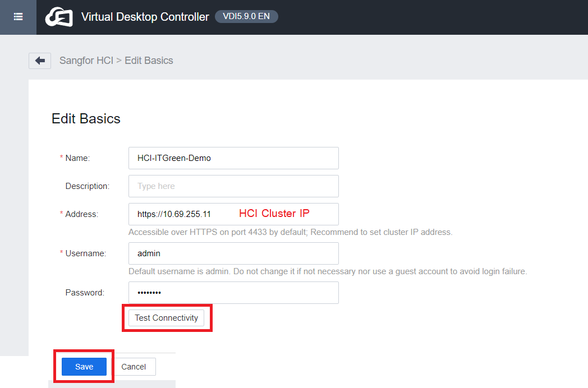Viewport: 588px width, 388px height.
Task: Click the Address field label
Action: (82, 214)
